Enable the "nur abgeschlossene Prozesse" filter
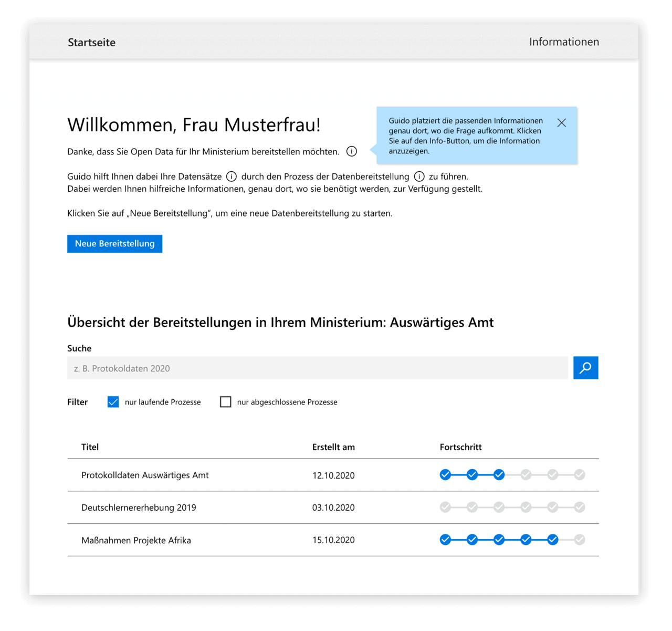Screen dimensions: 672x631 [226, 401]
